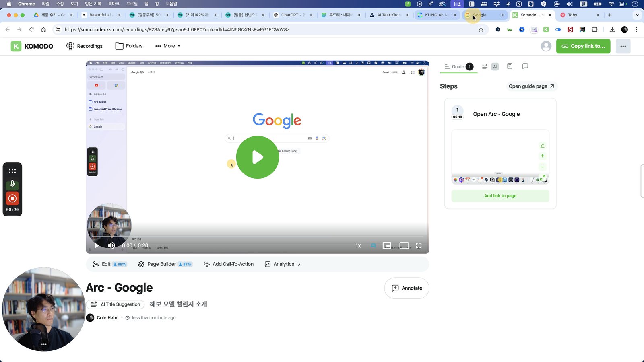The height and width of the screenshot is (362, 644).
Task: Click the video progress bar
Action: [258, 236]
